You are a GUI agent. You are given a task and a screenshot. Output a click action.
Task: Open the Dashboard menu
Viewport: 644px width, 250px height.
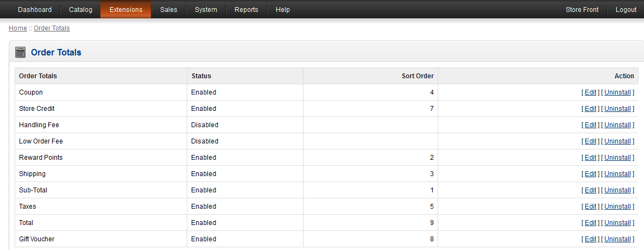tap(35, 10)
